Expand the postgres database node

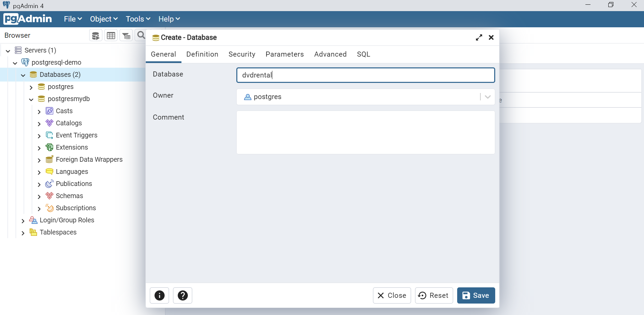tap(31, 87)
